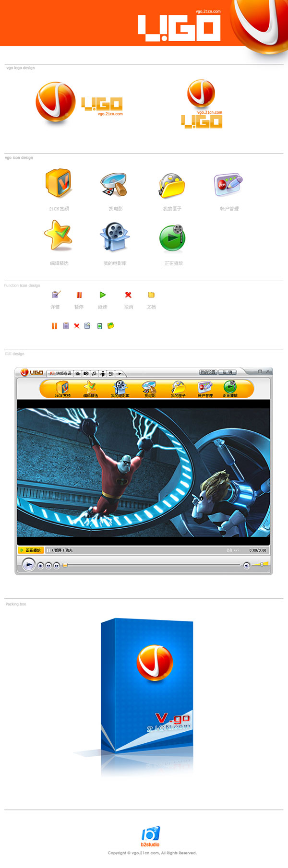Open 我的匣子 in the player's orange navigation bar
This screenshot has height=868, width=288.
[178, 389]
